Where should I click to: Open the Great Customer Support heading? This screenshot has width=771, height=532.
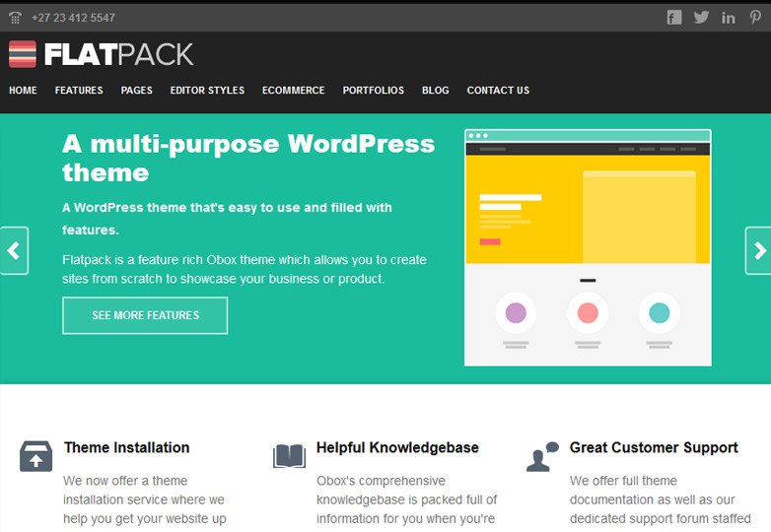654,447
